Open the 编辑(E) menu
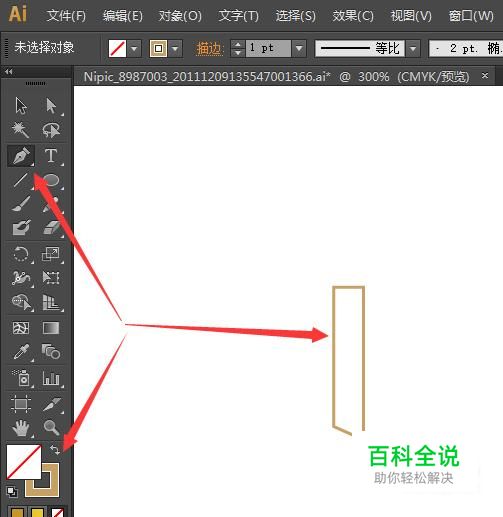 123,16
